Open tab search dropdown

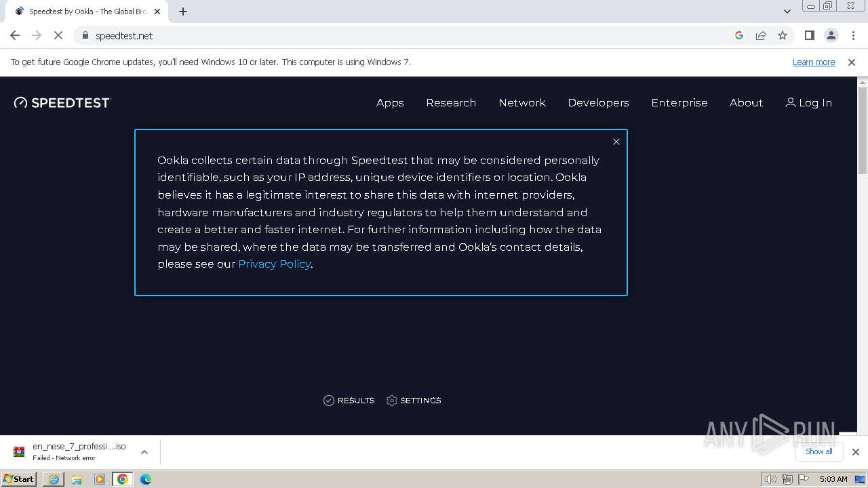pyautogui.click(x=787, y=11)
